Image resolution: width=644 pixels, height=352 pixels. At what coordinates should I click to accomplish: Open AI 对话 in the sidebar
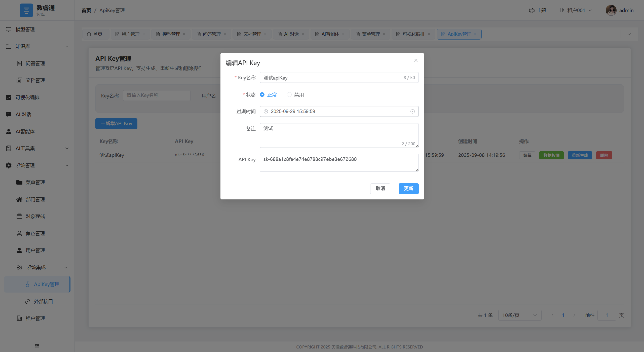(23, 114)
